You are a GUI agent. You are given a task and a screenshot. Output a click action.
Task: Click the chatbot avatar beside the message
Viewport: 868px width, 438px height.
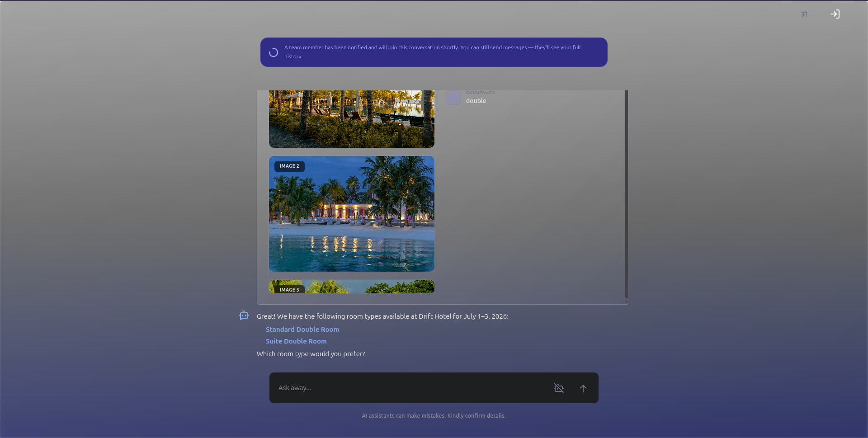click(244, 315)
